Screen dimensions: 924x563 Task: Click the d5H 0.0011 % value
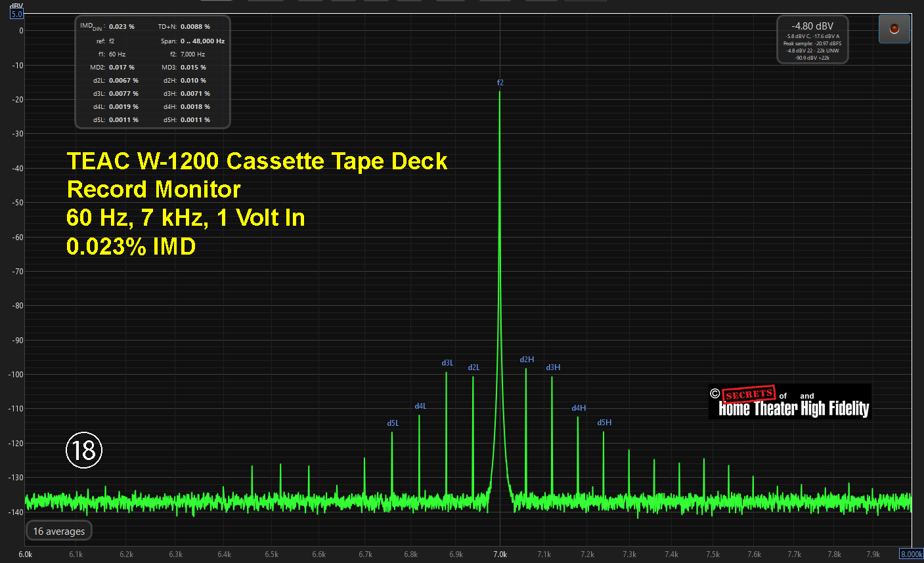195,119
